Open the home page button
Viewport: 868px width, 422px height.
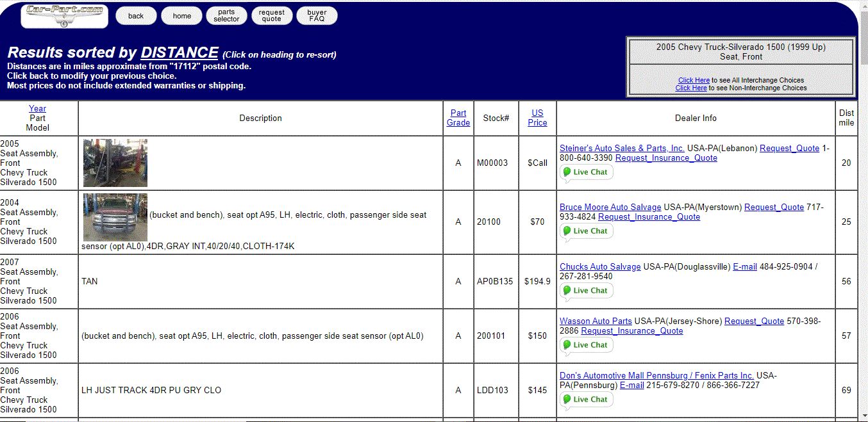pyautogui.click(x=181, y=16)
